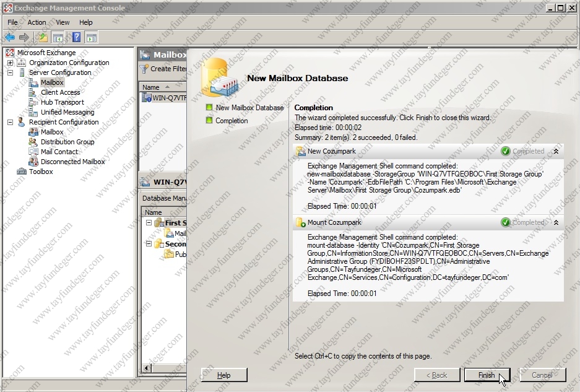Click the 'Select Ctrl+C to copy' hint text
This screenshot has width=580, height=392.
363,356
